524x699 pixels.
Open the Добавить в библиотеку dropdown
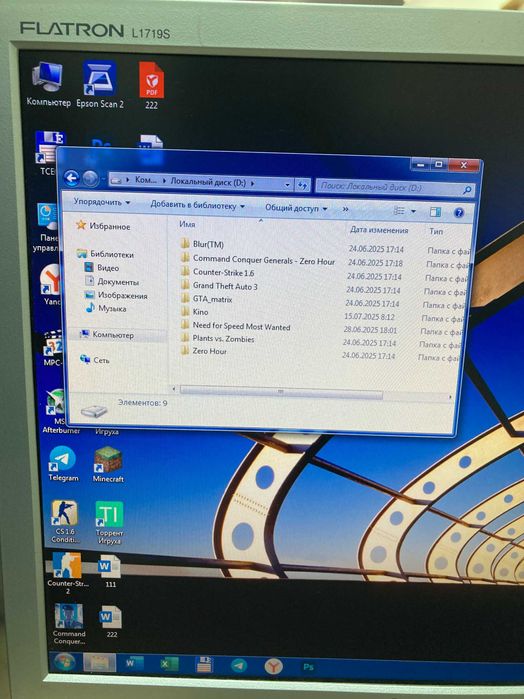coord(198,205)
